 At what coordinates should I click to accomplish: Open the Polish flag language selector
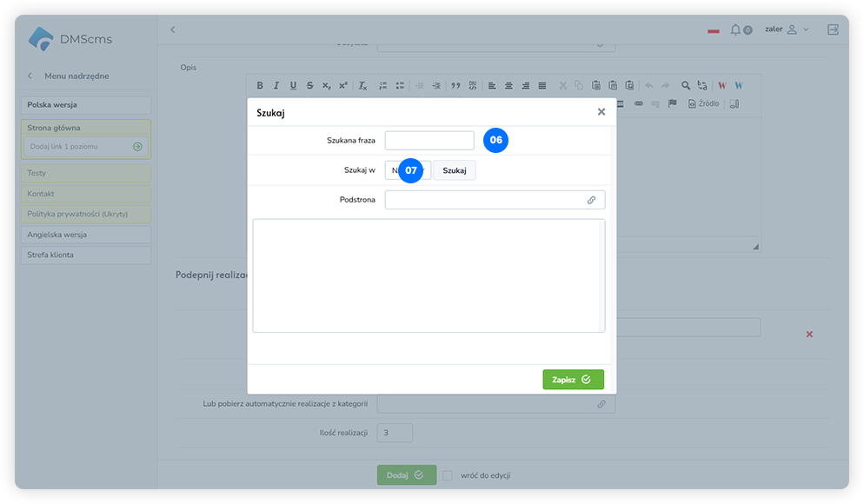[x=714, y=30]
